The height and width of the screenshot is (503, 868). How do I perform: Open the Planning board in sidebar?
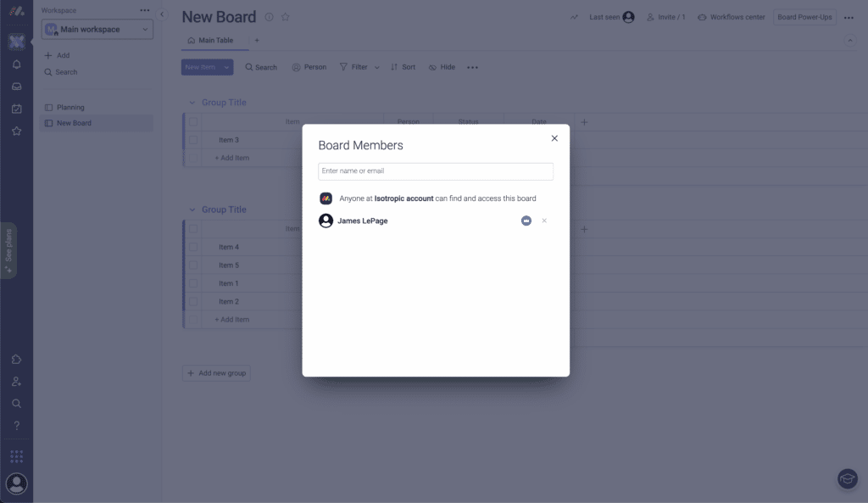[x=70, y=108]
